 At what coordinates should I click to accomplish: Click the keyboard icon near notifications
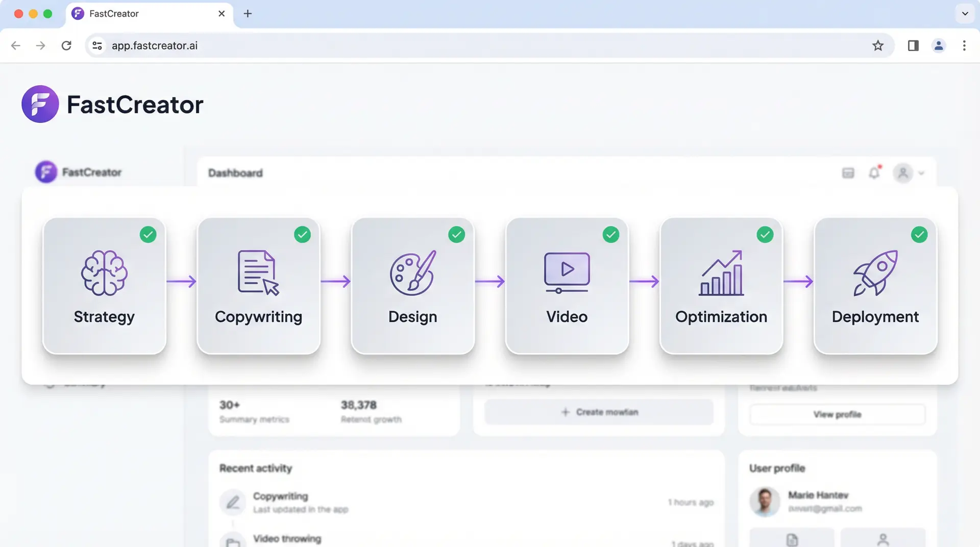click(x=848, y=173)
